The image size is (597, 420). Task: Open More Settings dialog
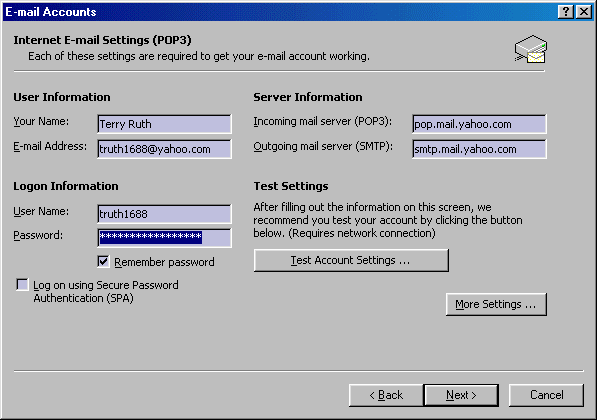point(496,304)
